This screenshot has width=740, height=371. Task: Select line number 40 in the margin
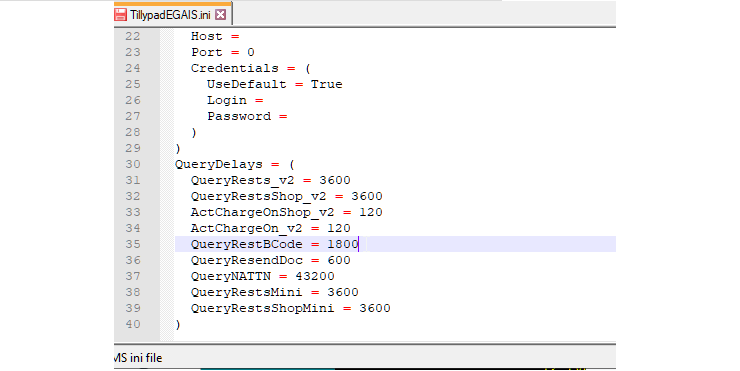(133, 324)
